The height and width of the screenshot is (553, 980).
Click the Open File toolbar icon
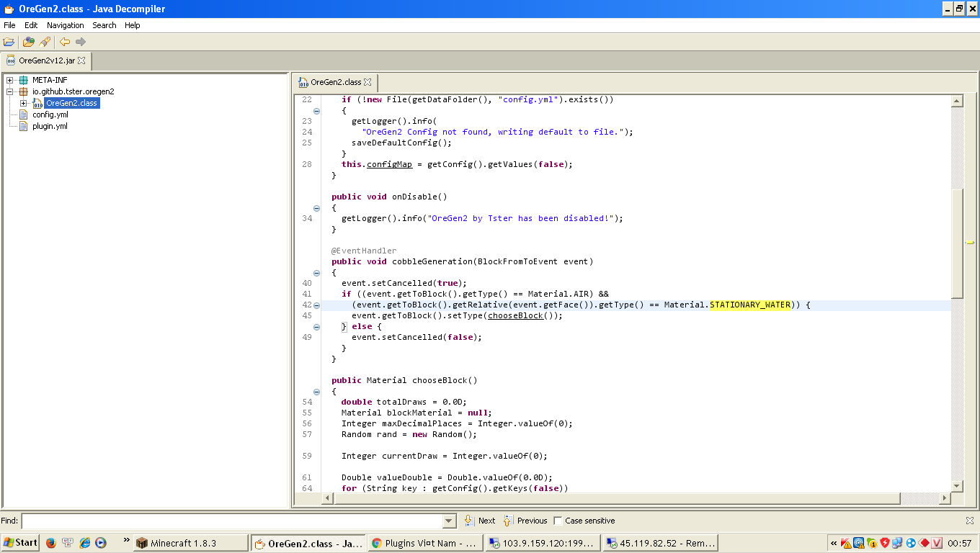click(x=9, y=42)
